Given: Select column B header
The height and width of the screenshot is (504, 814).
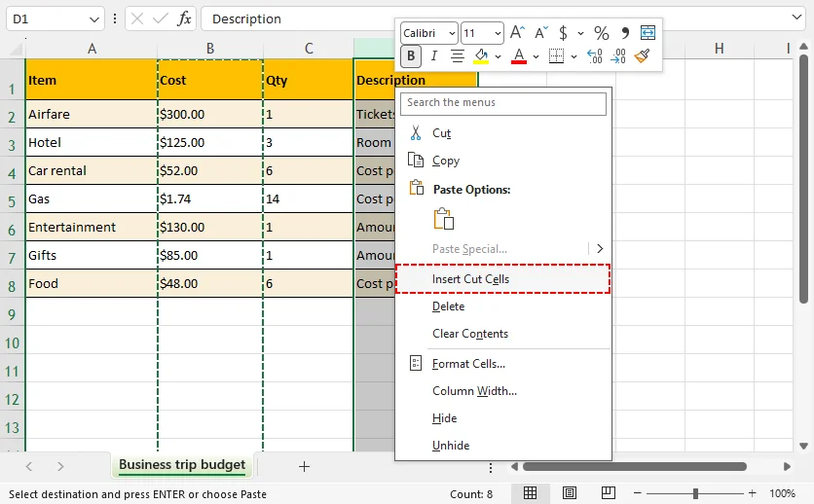Looking at the screenshot, I should tap(210, 49).
